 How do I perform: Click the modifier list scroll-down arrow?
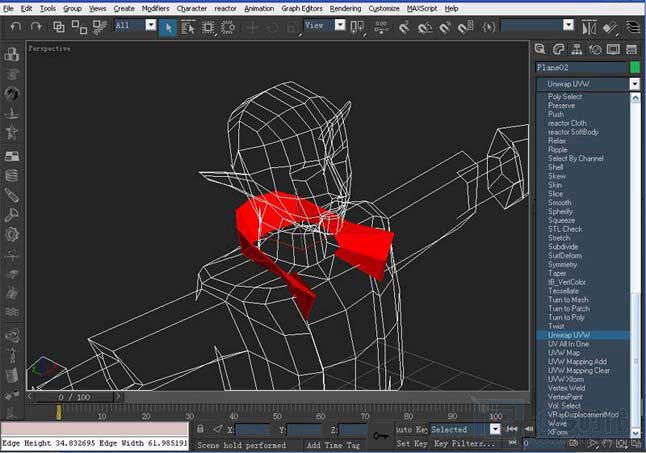point(635,432)
